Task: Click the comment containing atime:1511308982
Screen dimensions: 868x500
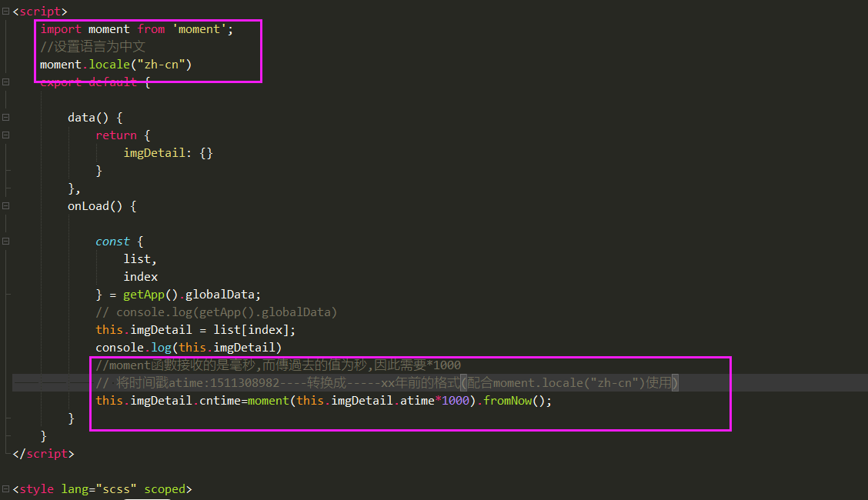Action: click(x=387, y=383)
